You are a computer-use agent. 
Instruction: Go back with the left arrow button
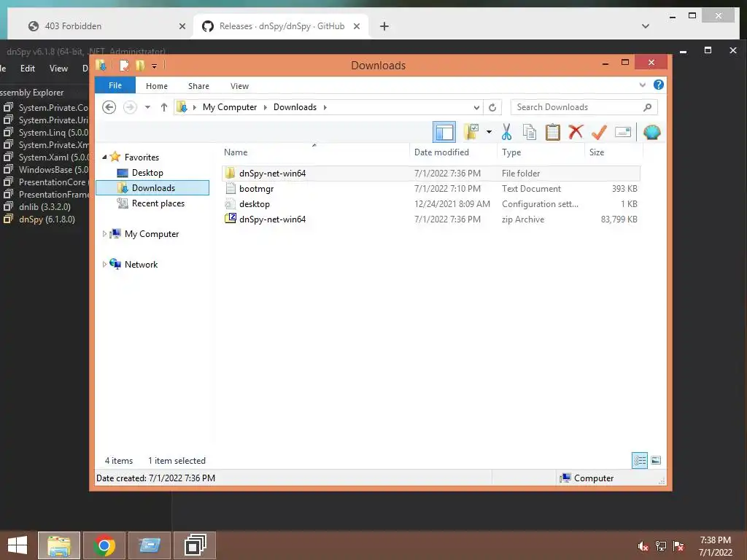pyautogui.click(x=109, y=107)
